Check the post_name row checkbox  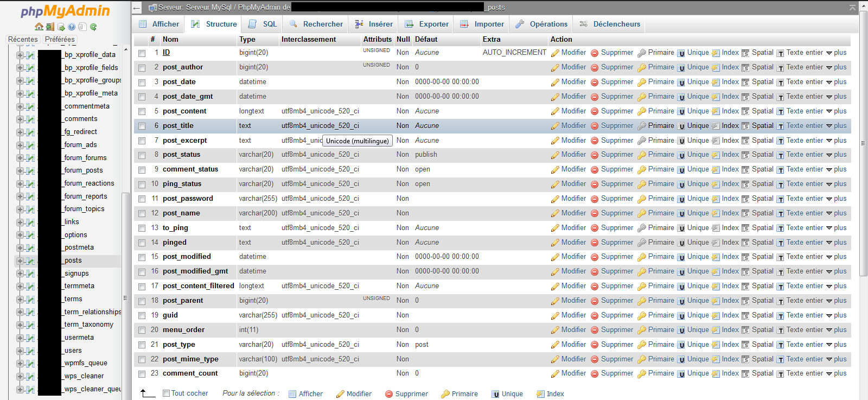[x=142, y=214]
